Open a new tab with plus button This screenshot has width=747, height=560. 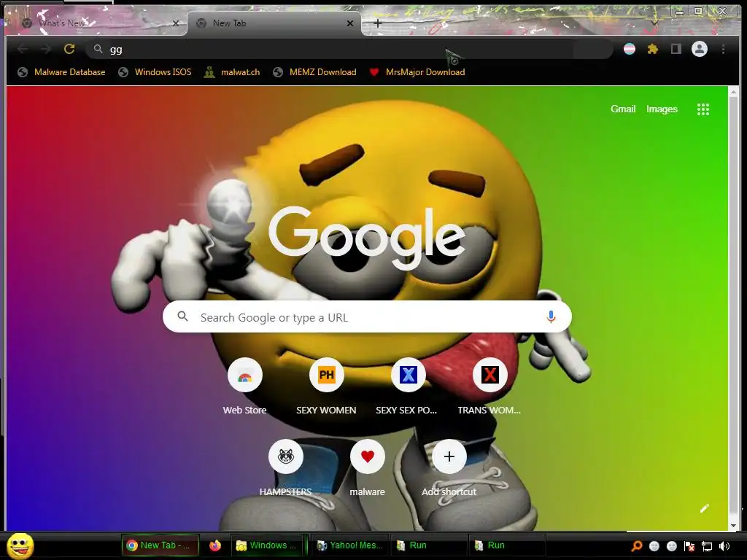pyautogui.click(x=377, y=23)
